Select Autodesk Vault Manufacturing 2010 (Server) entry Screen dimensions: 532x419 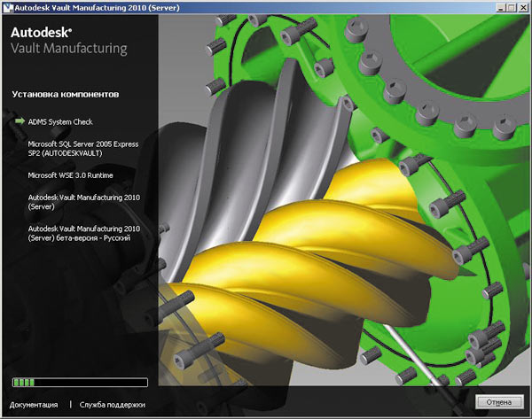[84, 202]
